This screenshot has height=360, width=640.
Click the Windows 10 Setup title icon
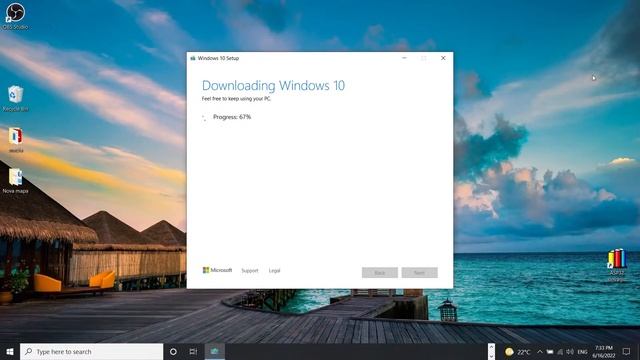pyautogui.click(x=193, y=58)
